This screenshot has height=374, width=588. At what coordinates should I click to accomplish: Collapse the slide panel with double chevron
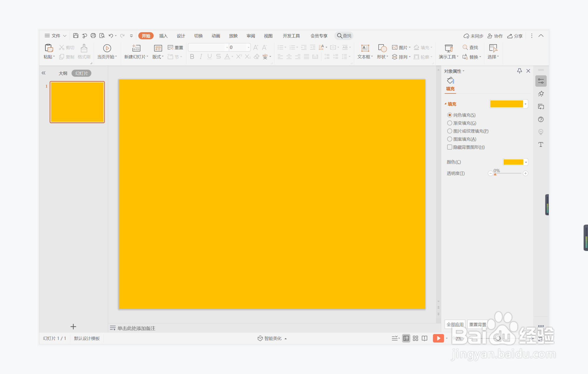tap(44, 73)
